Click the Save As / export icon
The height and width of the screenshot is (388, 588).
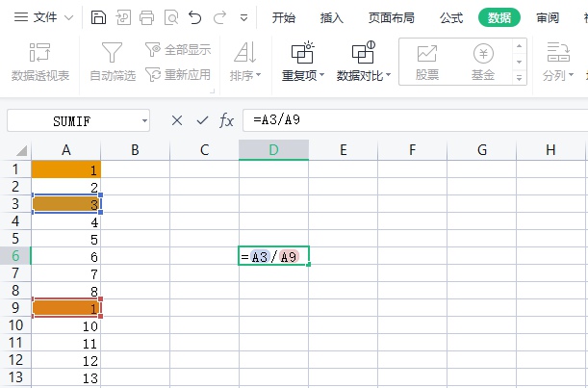pyautogui.click(x=123, y=17)
